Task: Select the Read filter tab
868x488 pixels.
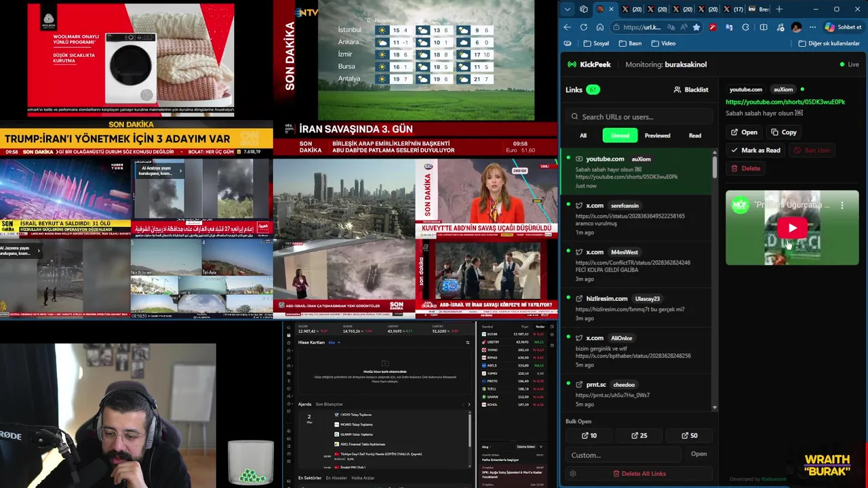Action: 695,136
